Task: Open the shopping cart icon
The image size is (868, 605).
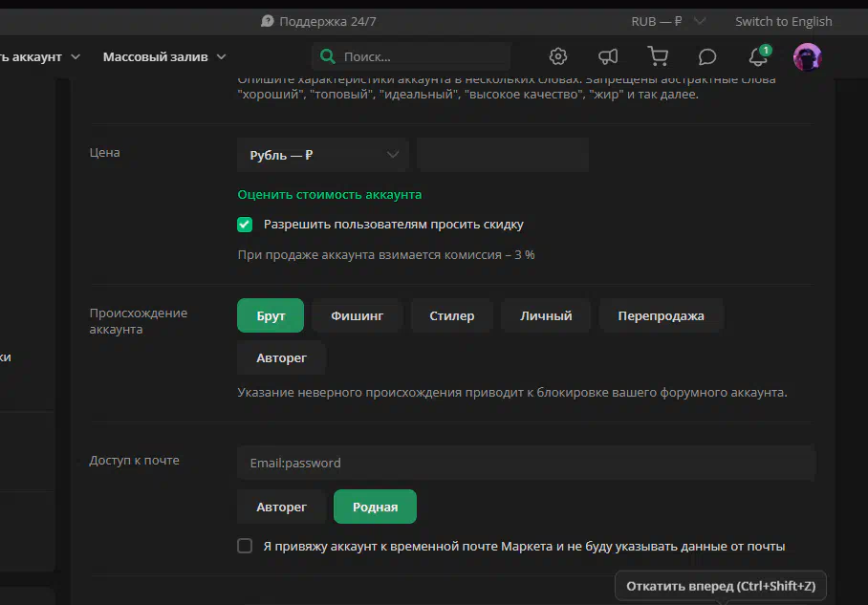Action: click(658, 56)
